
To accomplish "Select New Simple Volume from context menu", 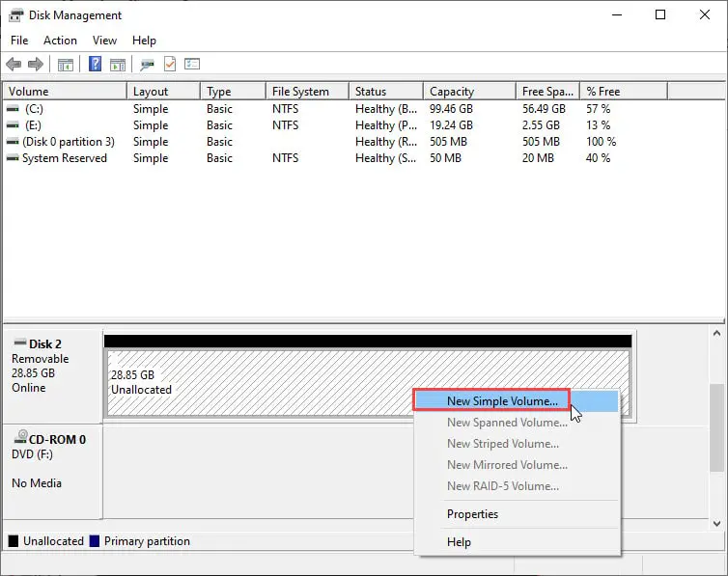I will click(x=502, y=400).
